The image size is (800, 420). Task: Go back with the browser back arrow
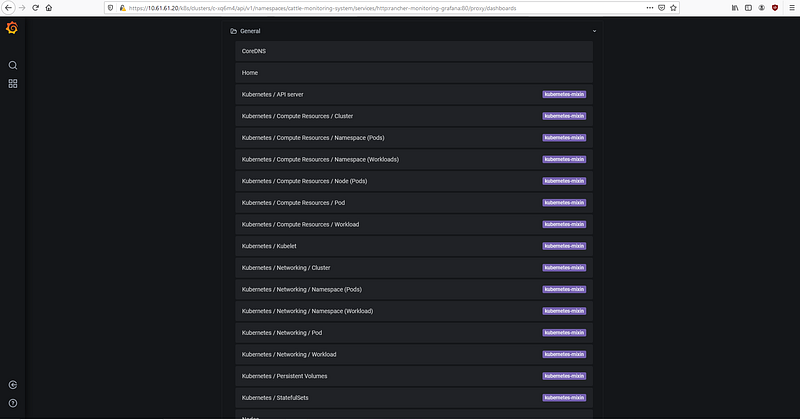(x=8, y=8)
